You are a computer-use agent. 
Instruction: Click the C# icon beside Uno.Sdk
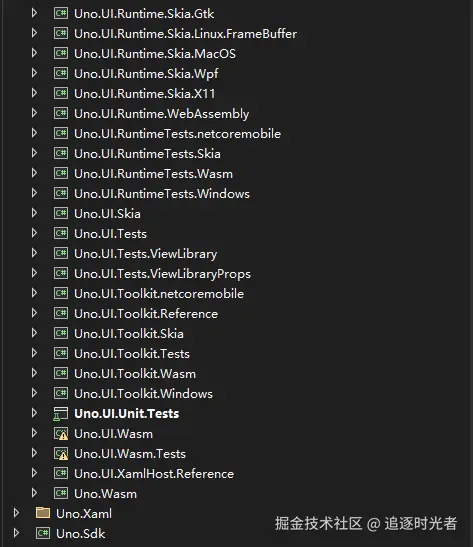43,533
